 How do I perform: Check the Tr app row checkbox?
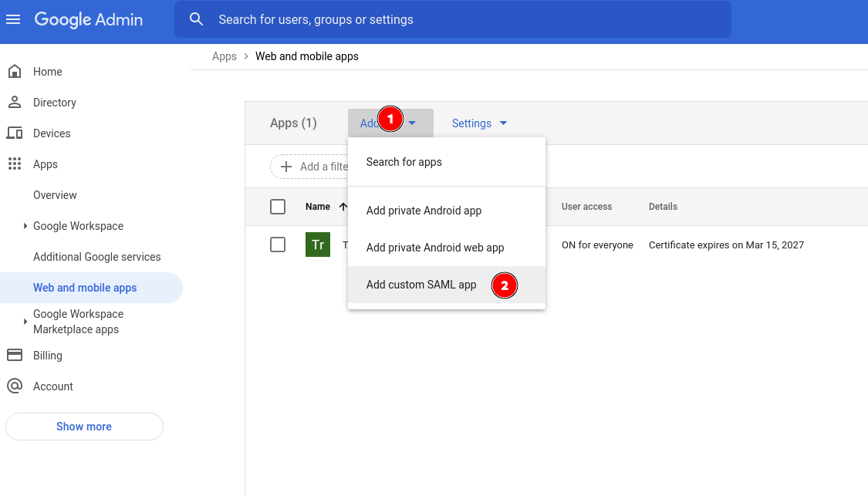pos(278,245)
